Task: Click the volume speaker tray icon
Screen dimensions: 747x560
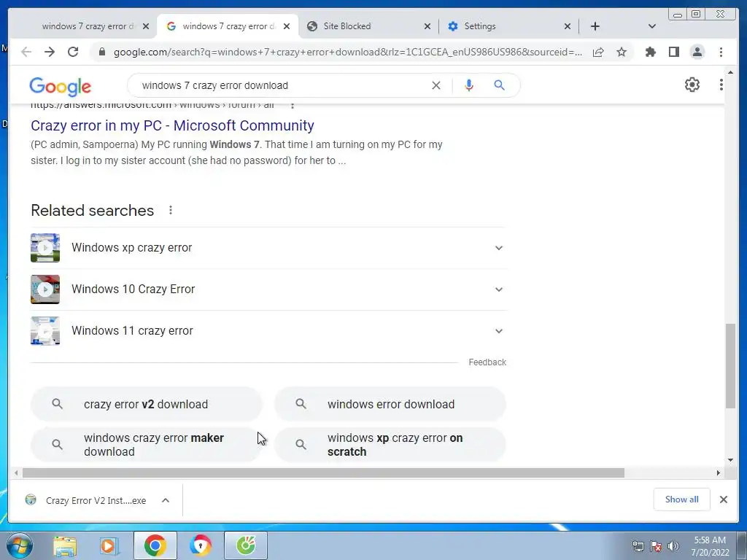Action: tap(673, 546)
